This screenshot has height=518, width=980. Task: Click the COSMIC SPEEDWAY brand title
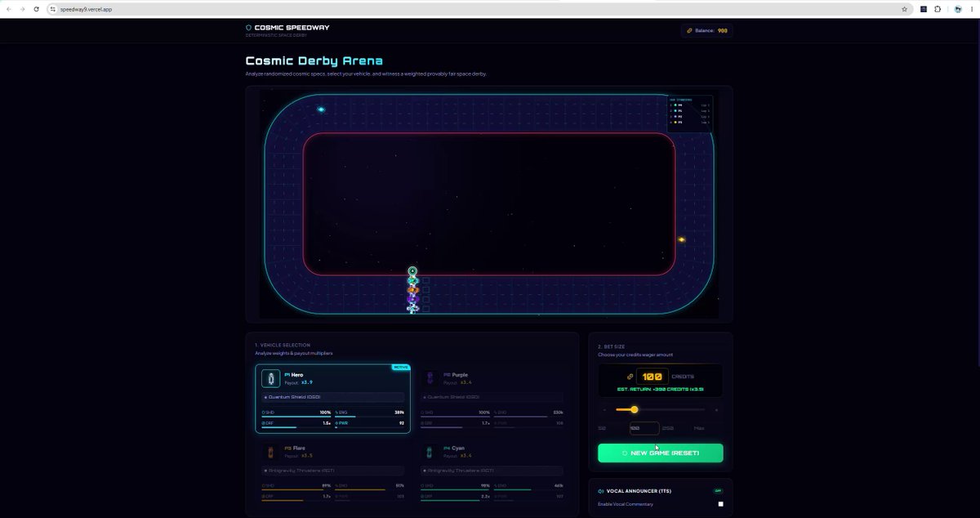pos(292,27)
